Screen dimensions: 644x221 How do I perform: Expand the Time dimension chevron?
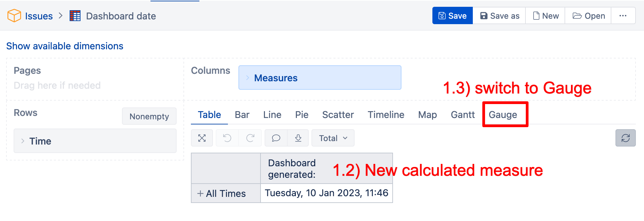(x=23, y=141)
